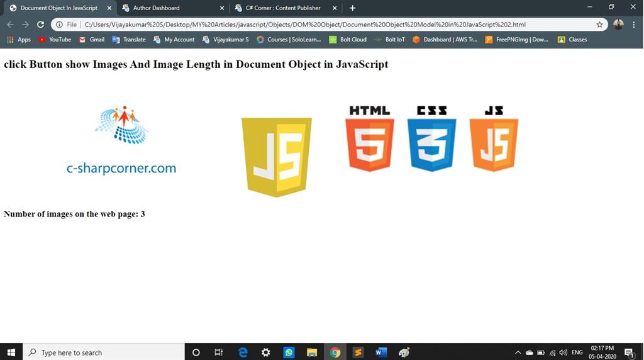Click the OneDrive cloud tray icon
Viewport: 644px width, 360px height.
point(530,352)
